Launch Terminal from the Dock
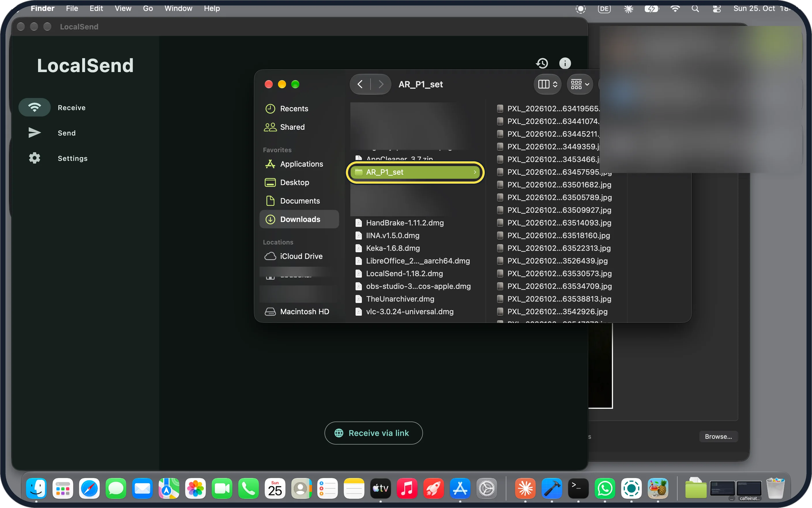812x508 pixels. (578, 488)
